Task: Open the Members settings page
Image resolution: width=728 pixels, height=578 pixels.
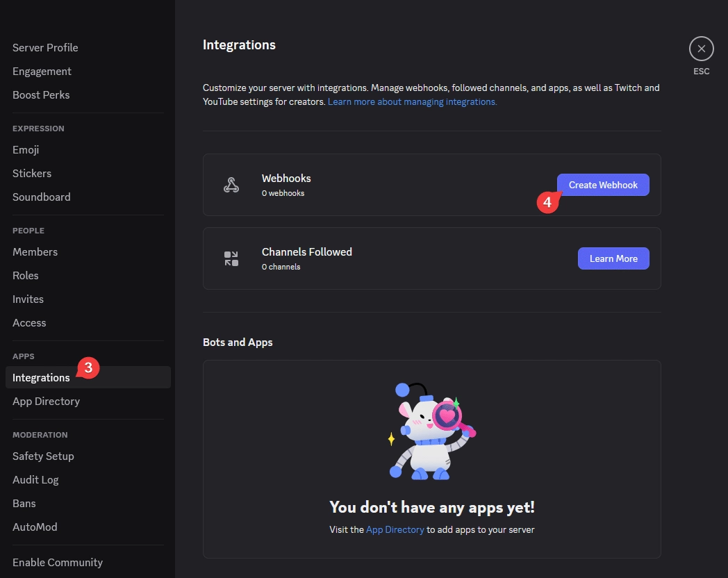Action: point(35,251)
